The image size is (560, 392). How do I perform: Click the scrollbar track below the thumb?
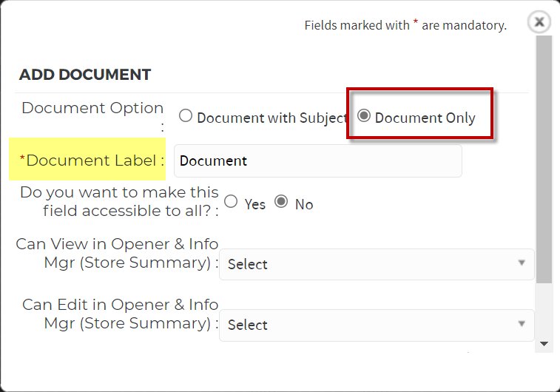tap(544, 309)
